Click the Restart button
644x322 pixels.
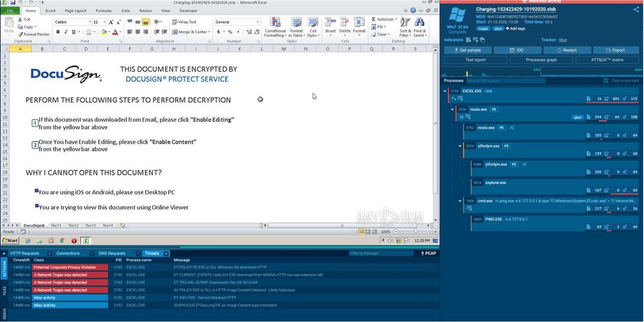click(567, 50)
